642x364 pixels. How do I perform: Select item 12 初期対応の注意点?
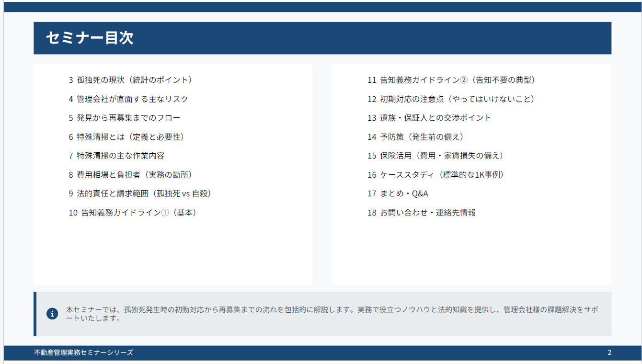[451, 99]
